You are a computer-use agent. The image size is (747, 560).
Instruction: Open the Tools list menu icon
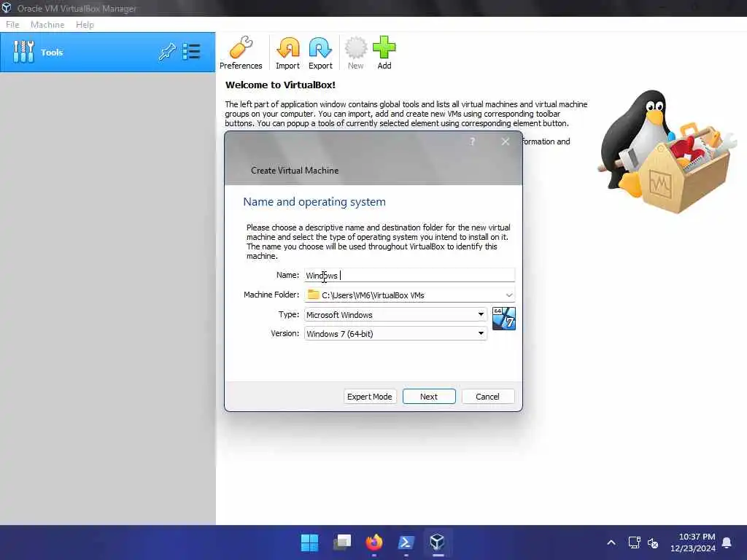pyautogui.click(x=192, y=52)
